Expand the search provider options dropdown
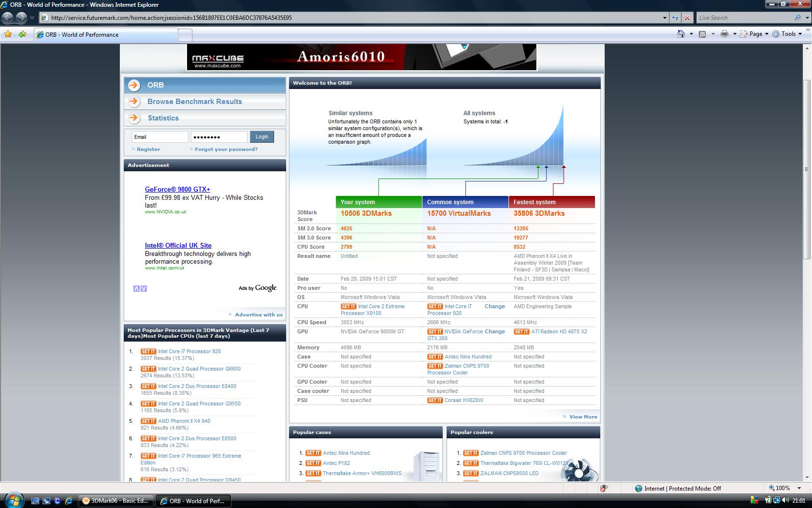The height and width of the screenshot is (508, 812). click(x=807, y=18)
